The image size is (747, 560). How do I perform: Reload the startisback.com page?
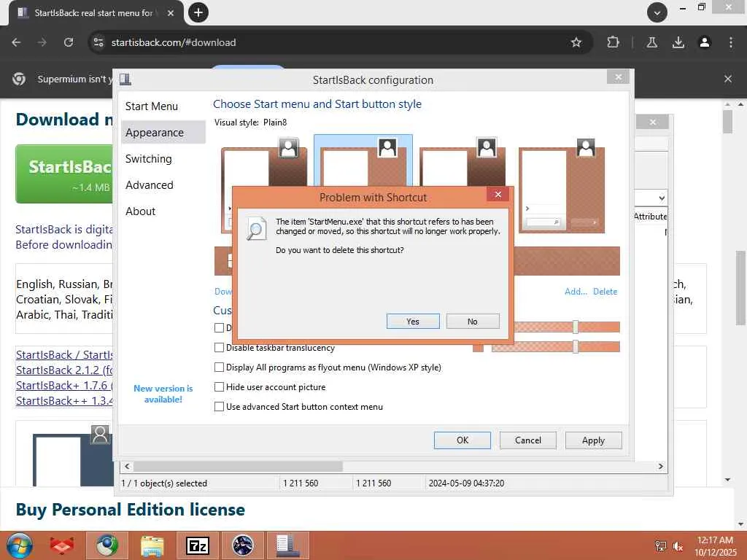69,42
